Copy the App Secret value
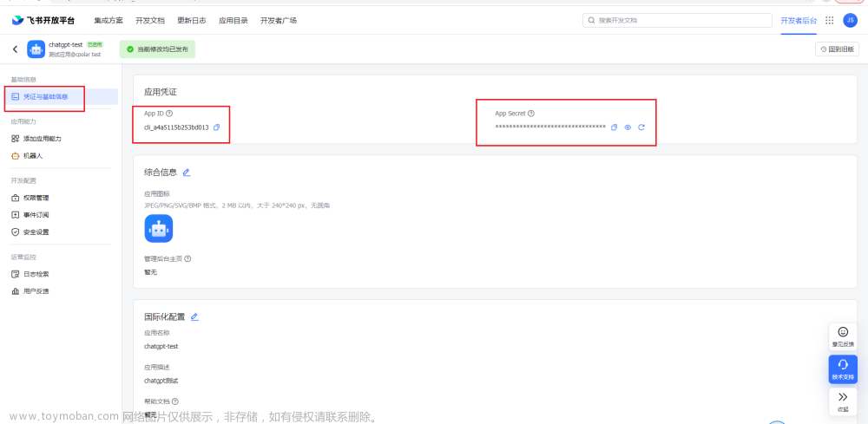Viewport: 868px width, 424px height. pyautogui.click(x=614, y=127)
